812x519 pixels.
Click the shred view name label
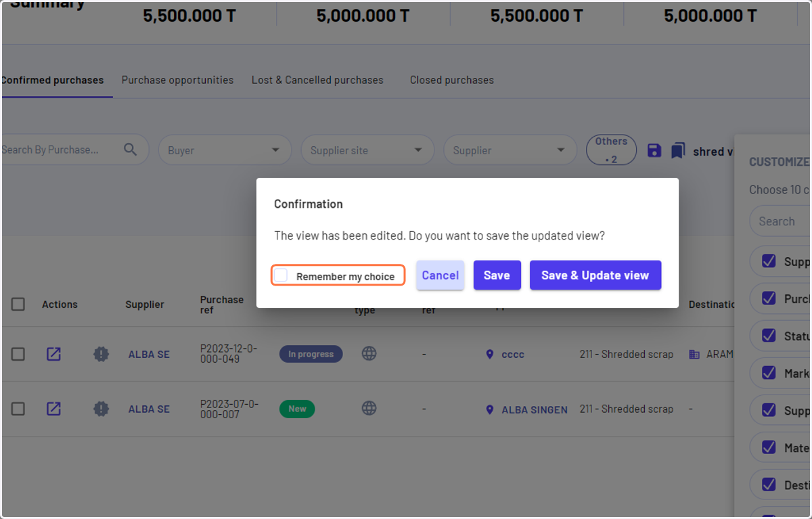point(713,151)
